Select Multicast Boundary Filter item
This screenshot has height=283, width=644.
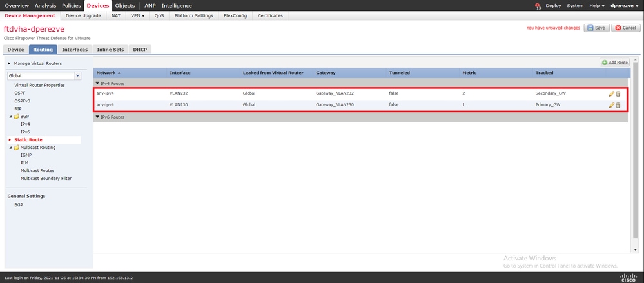(x=46, y=179)
